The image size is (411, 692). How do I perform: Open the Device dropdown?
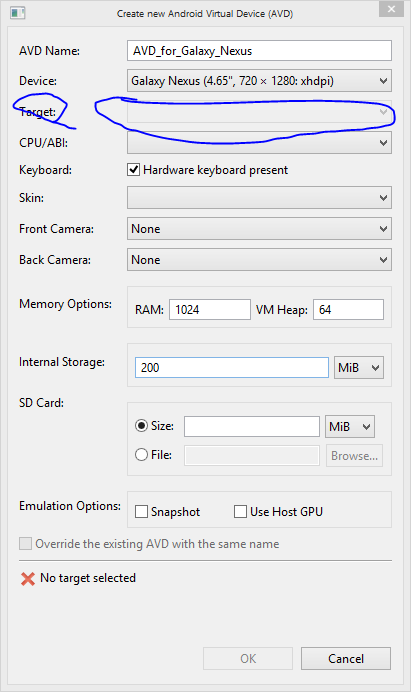click(x=259, y=81)
